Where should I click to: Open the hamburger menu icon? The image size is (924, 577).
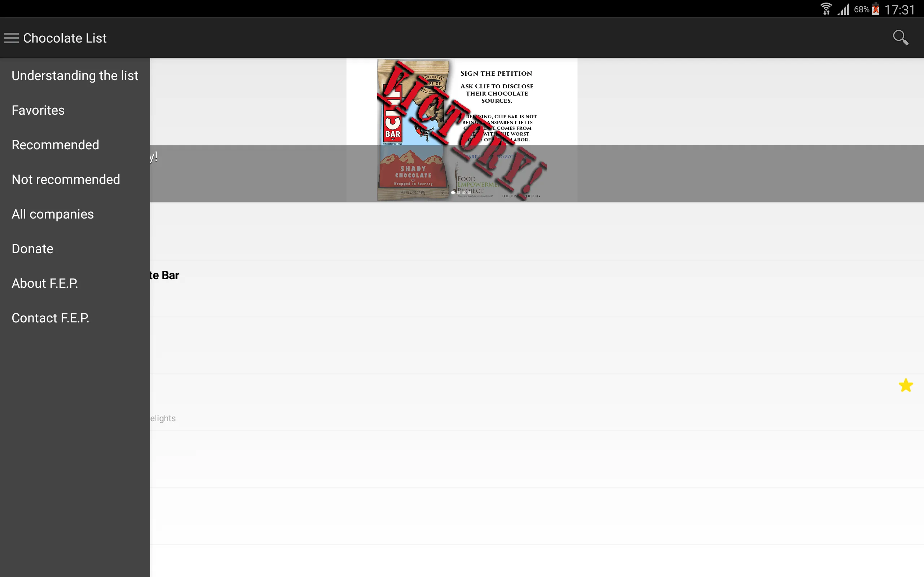[11, 38]
